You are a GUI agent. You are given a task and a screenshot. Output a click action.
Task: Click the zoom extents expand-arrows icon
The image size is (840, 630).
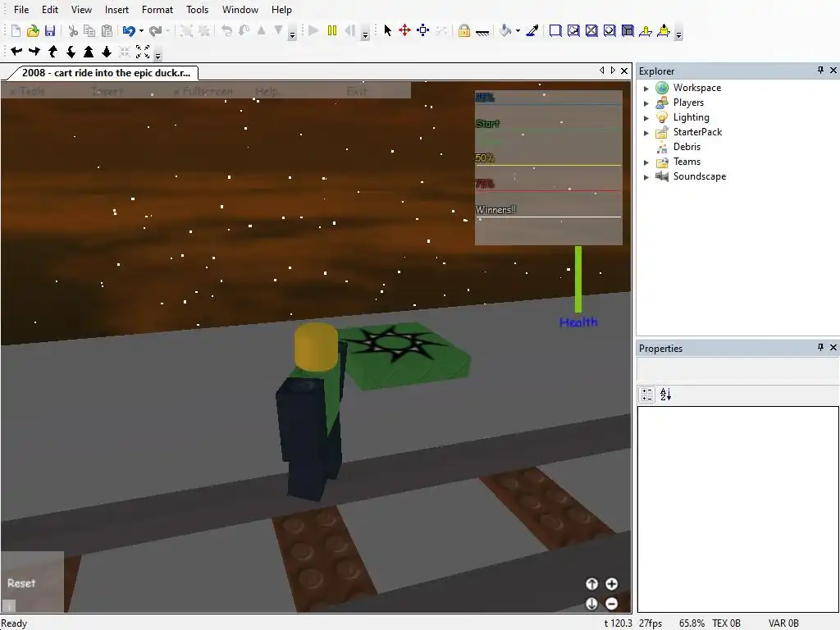pos(143,52)
